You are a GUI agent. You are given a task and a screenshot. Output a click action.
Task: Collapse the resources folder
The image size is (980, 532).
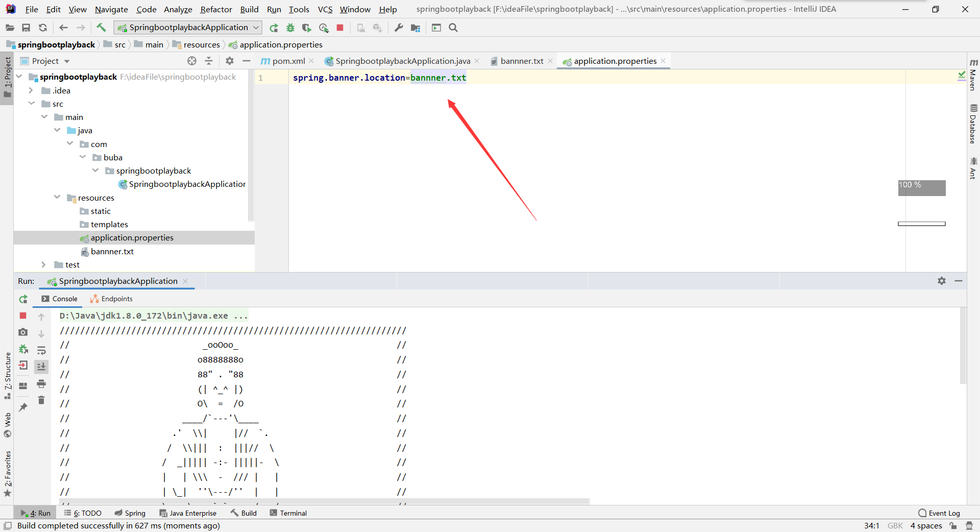pyautogui.click(x=57, y=198)
